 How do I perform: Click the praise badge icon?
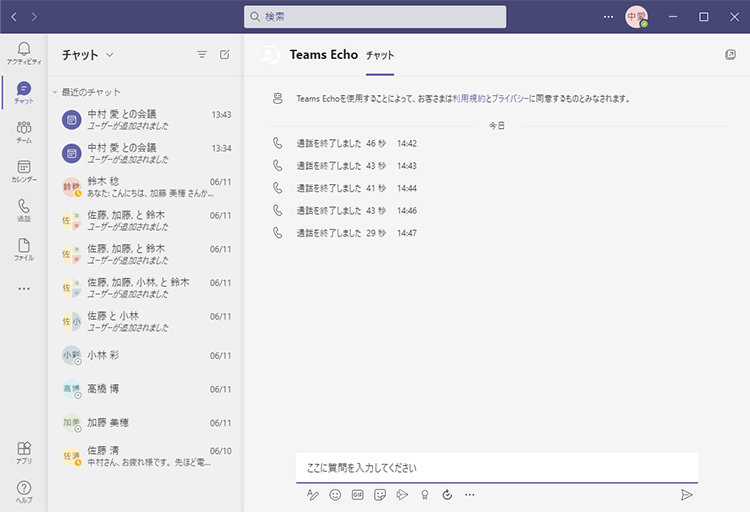coord(425,495)
